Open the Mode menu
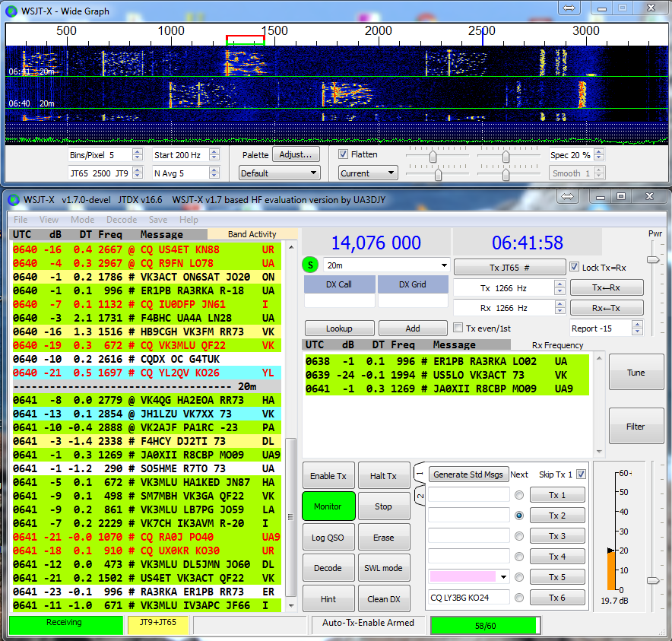 (82, 220)
